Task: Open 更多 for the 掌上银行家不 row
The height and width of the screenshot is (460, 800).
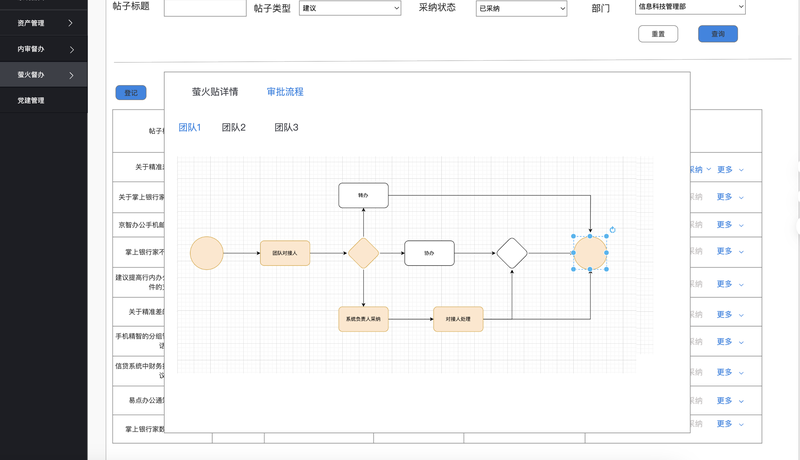Action: pos(730,251)
